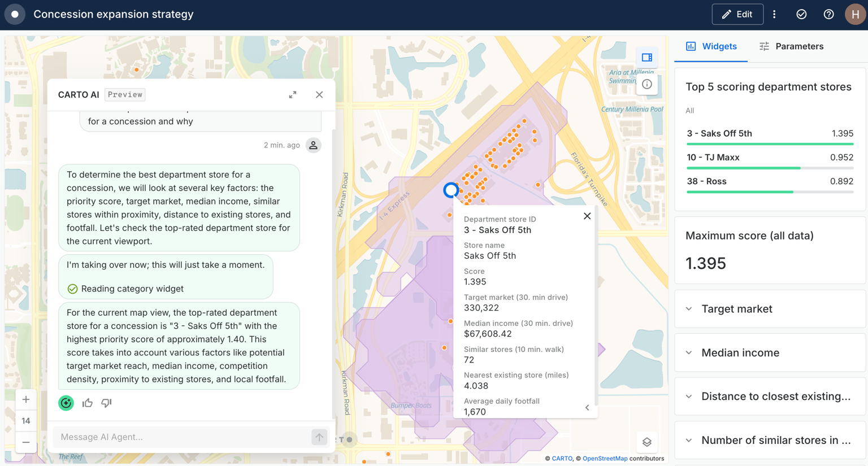Give a thumbs down to the AI answer

tap(105, 403)
